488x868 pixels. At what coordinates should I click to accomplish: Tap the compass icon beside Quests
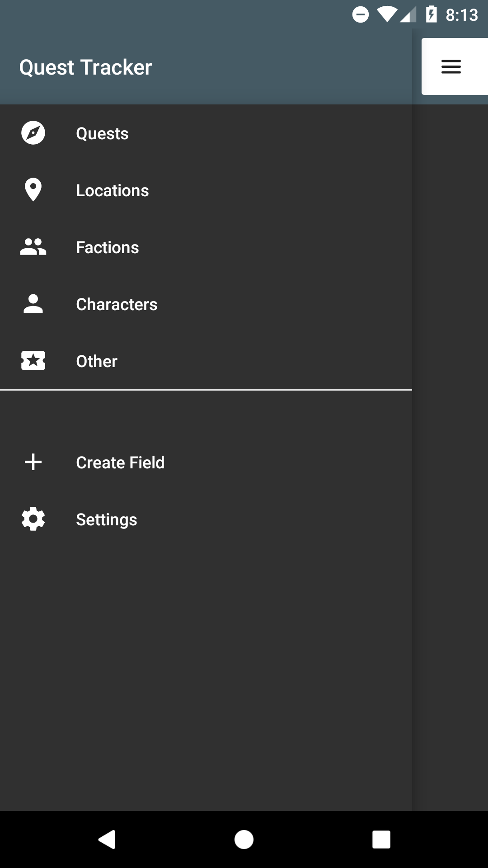pyautogui.click(x=33, y=133)
